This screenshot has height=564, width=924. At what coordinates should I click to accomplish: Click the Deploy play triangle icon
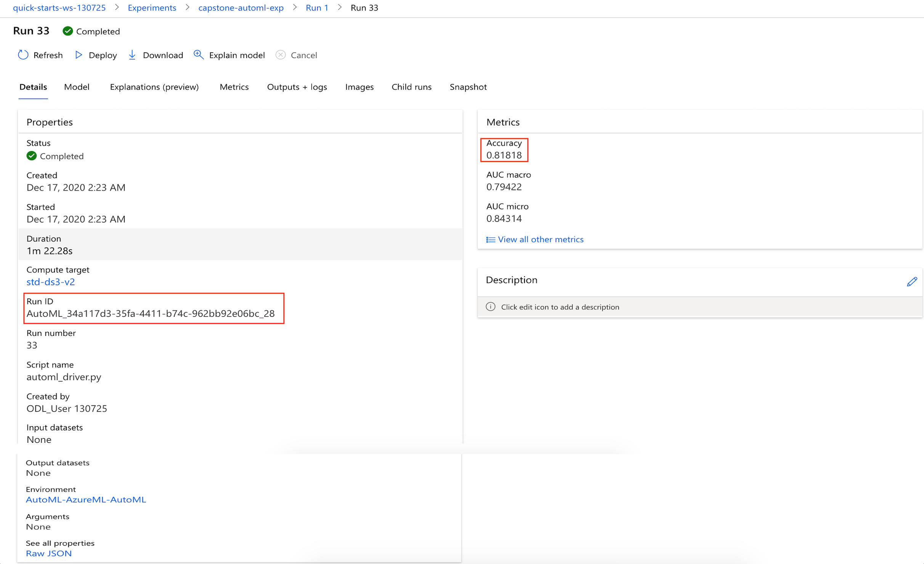[x=79, y=55]
